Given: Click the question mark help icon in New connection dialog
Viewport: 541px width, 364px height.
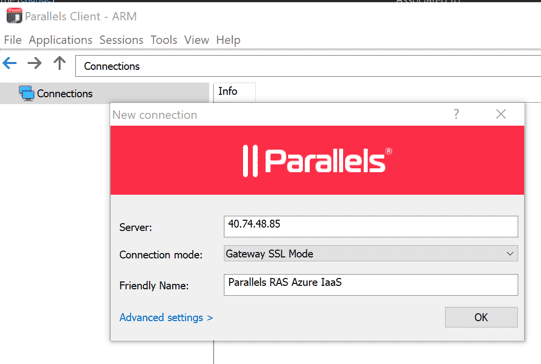Looking at the screenshot, I should 456,114.
